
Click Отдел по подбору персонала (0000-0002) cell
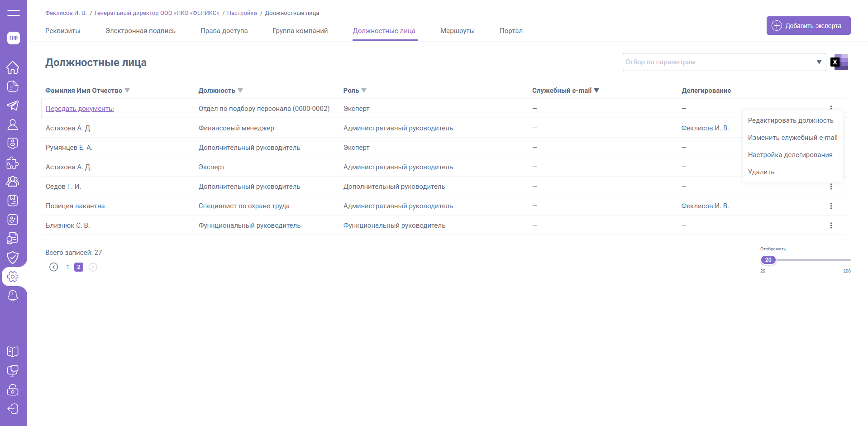tap(264, 109)
